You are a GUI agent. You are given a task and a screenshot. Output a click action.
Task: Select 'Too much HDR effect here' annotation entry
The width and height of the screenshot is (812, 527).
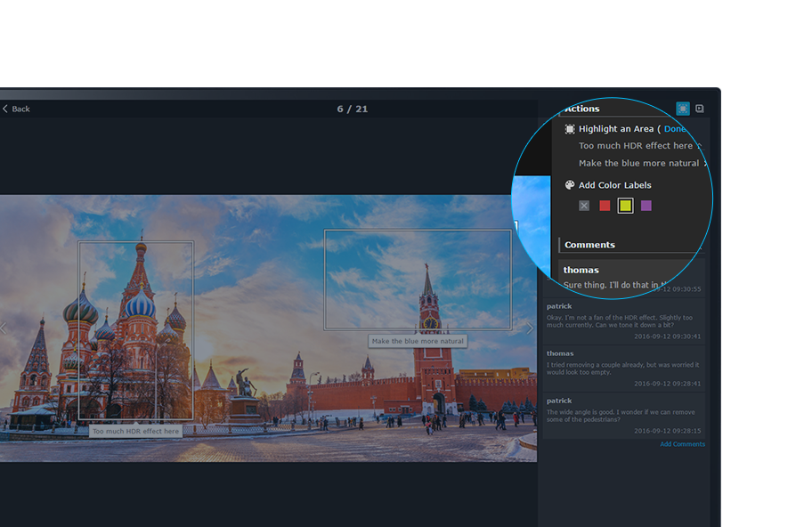(x=636, y=146)
